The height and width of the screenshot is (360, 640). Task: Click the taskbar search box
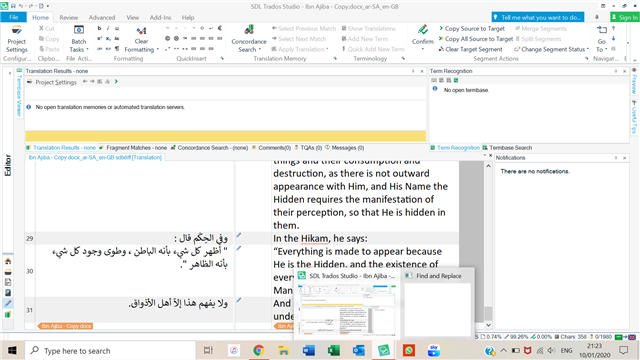click(x=111, y=350)
